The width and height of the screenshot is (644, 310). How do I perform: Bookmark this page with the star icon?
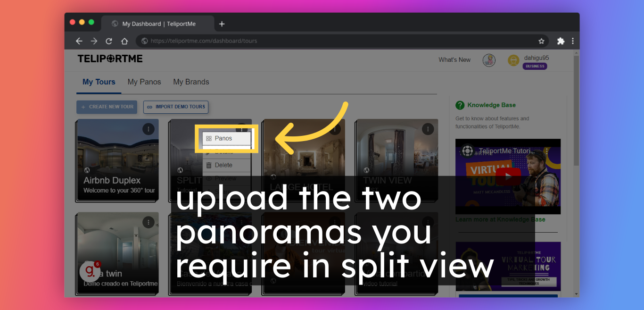tap(542, 41)
